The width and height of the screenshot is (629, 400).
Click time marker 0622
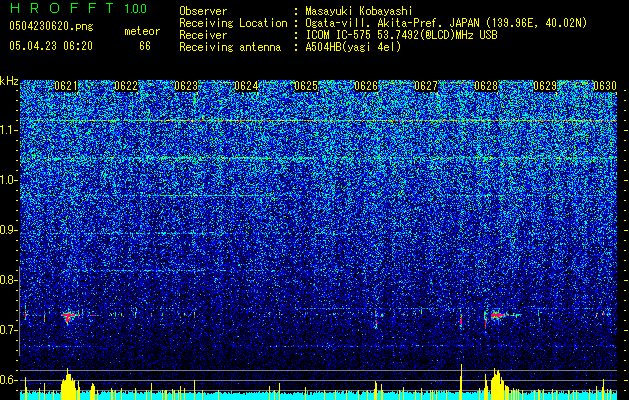[126, 86]
